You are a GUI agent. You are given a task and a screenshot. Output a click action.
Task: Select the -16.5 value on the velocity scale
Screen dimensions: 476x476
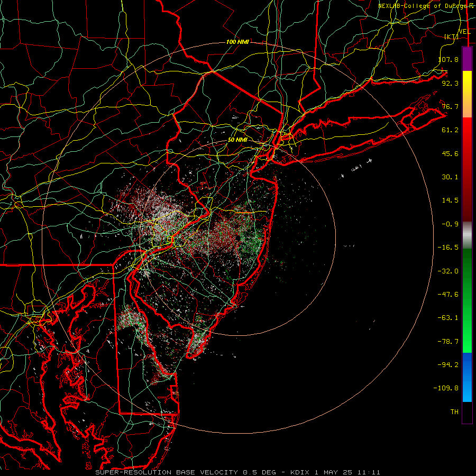[448, 247]
